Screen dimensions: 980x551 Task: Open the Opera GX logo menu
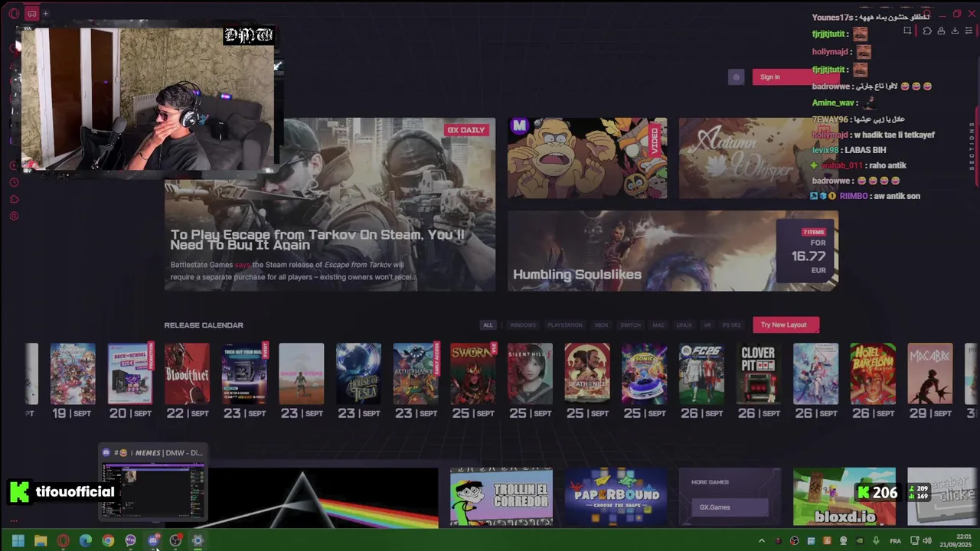[x=14, y=13]
